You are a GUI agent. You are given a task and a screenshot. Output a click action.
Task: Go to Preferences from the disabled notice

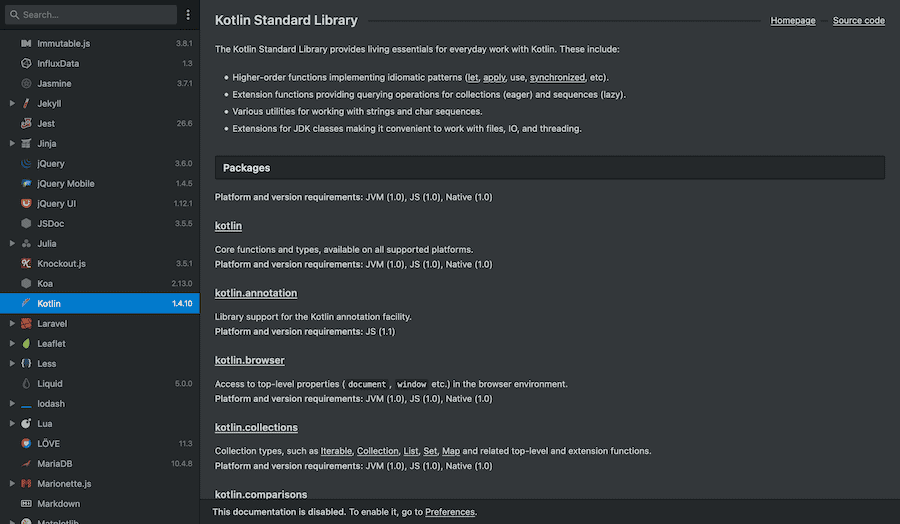pos(450,512)
